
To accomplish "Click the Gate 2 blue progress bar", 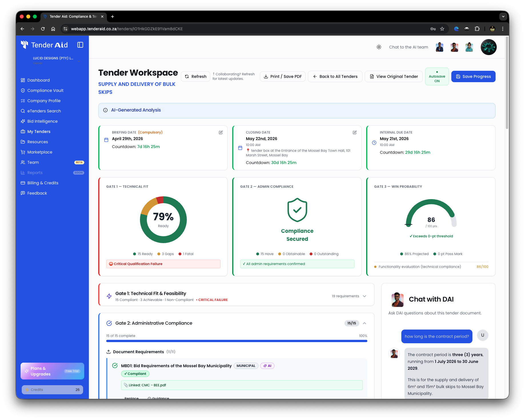I will [237, 341].
